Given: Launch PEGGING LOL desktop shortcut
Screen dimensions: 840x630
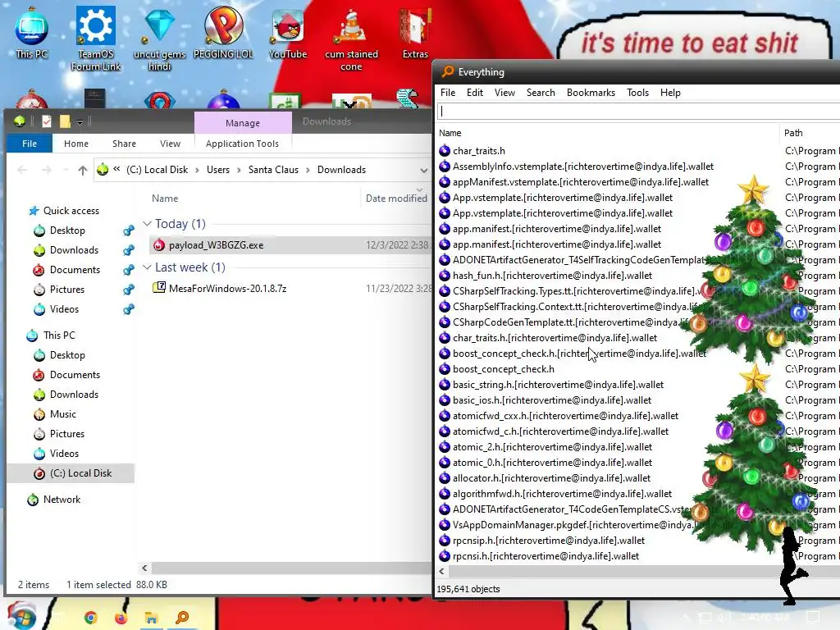Looking at the screenshot, I should 223,32.
